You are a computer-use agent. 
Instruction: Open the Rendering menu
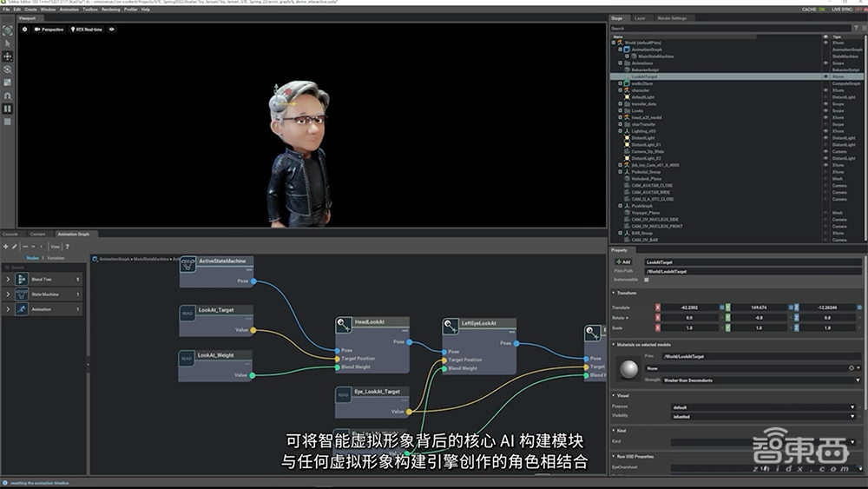[x=112, y=9]
